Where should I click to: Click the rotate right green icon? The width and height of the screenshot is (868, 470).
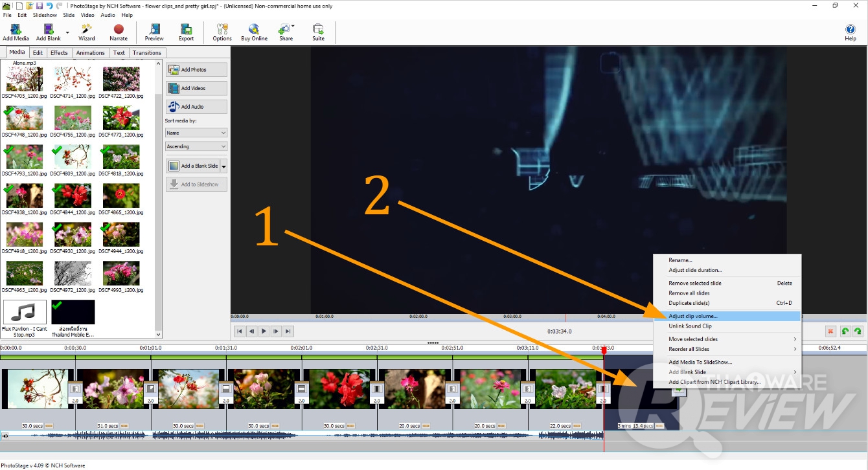pyautogui.click(x=858, y=331)
